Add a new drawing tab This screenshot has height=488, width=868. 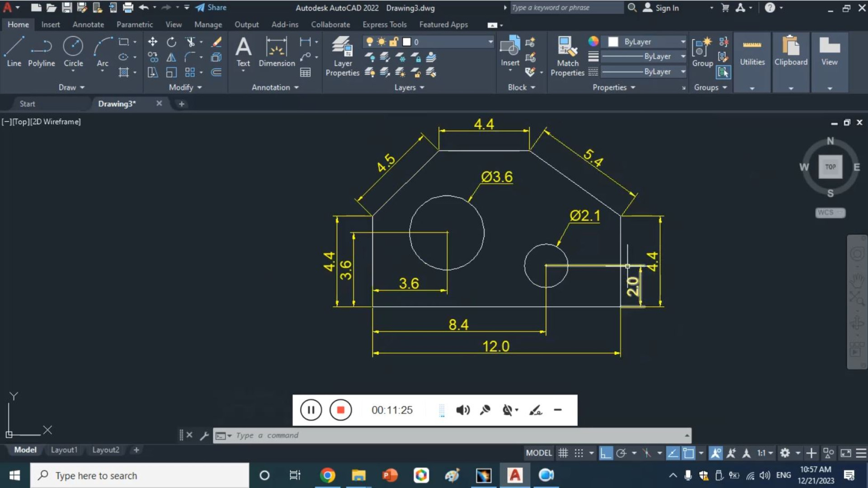click(181, 103)
